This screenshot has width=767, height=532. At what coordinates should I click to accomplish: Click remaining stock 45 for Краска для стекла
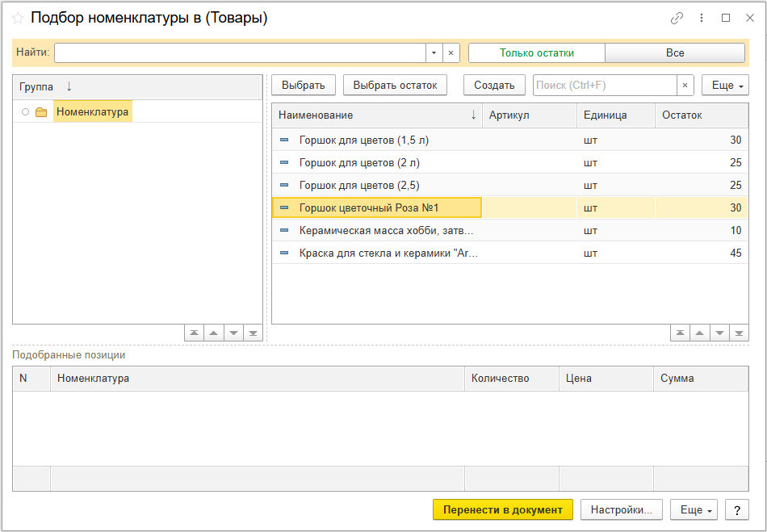click(x=736, y=253)
